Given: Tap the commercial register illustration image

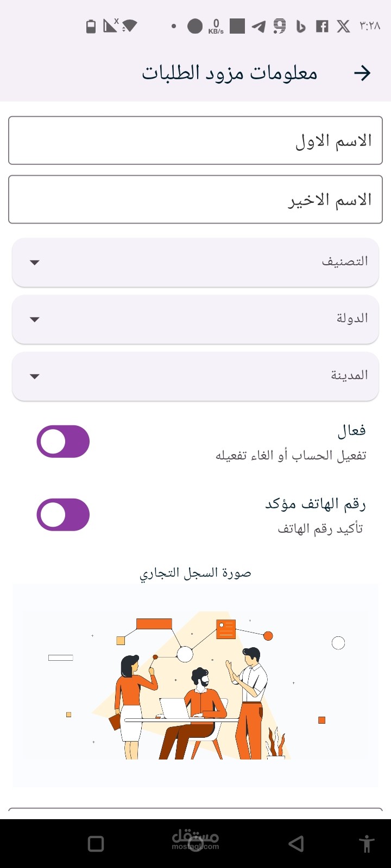Looking at the screenshot, I should pos(195,686).
